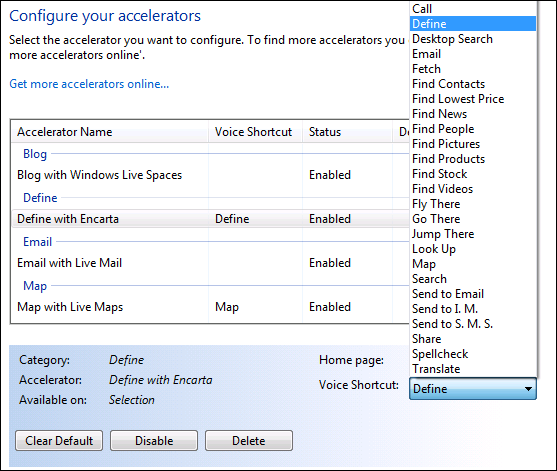Select 'Share' in the dropdown list
The width and height of the screenshot is (557, 471).
click(x=473, y=339)
